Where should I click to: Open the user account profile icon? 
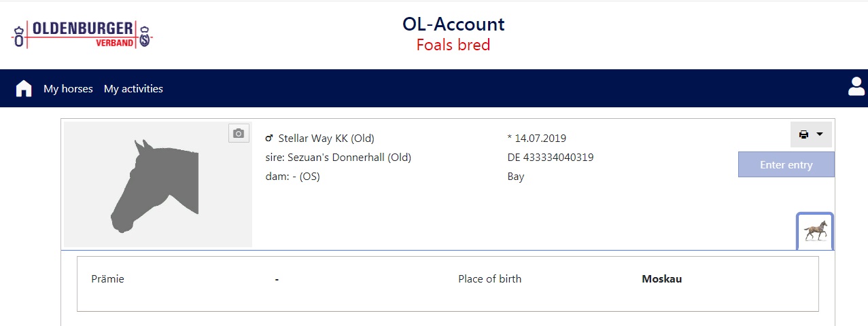tap(856, 86)
